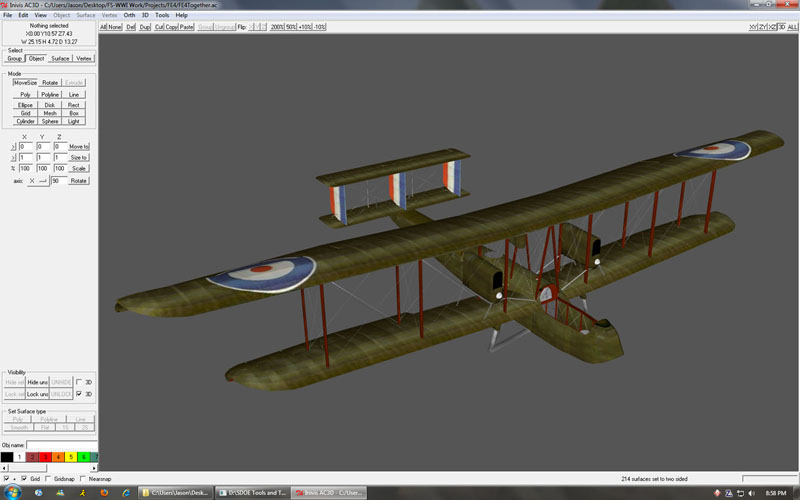Click the Lock uns button
The height and width of the screenshot is (500, 800).
37,394
